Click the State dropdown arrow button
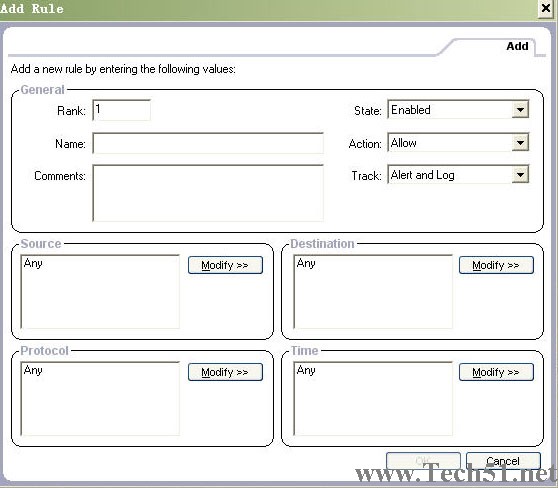This screenshot has width=558, height=488. coord(520,110)
